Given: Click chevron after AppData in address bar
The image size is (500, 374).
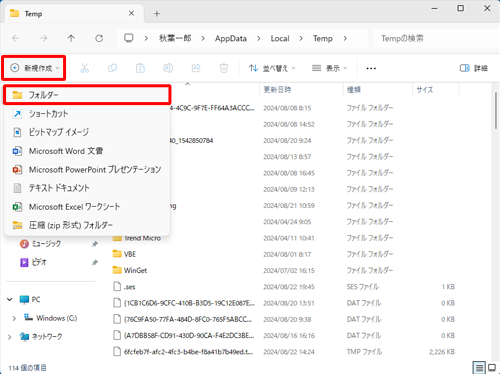Looking at the screenshot, I should (259, 39).
